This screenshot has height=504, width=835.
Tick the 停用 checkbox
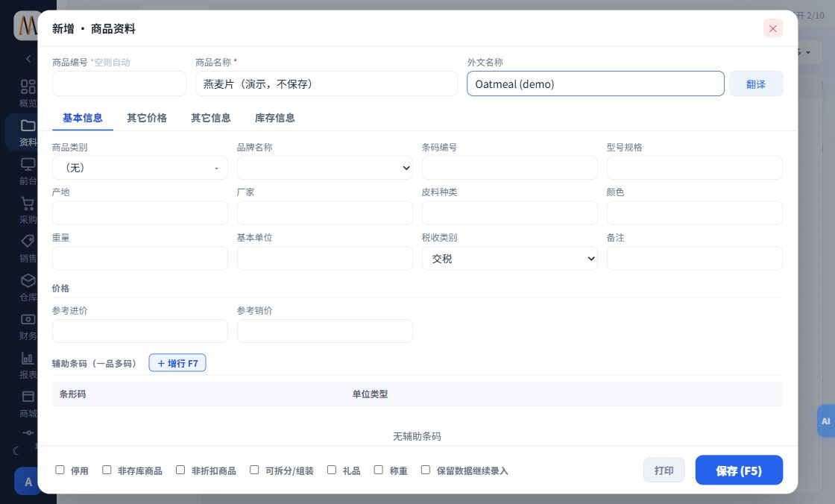[x=60, y=470]
